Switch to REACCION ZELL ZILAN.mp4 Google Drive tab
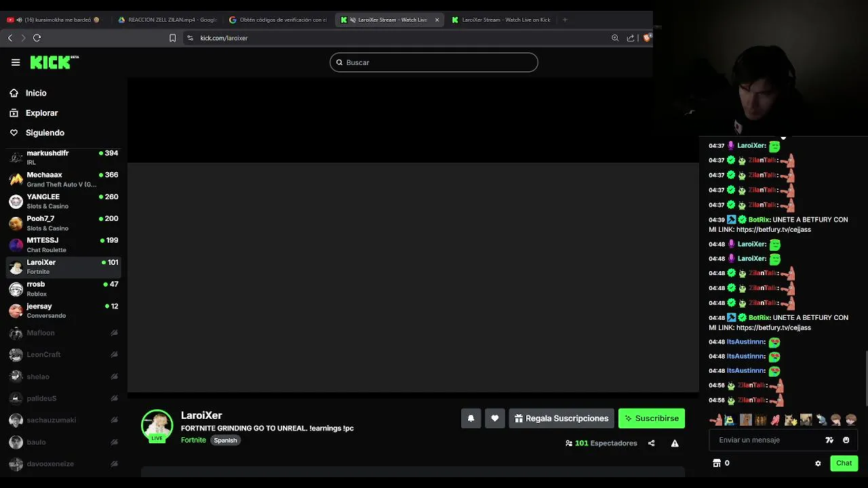868x488 pixels. coord(167,20)
